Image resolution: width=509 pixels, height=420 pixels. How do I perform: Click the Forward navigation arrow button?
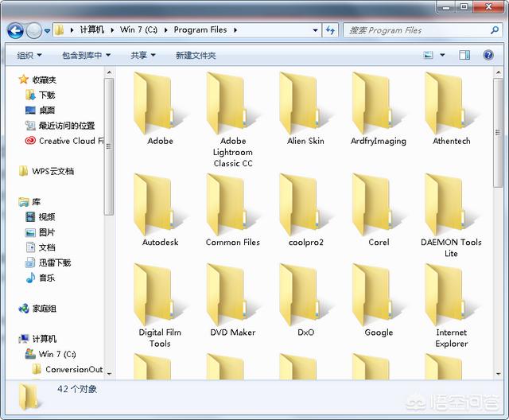coord(33,31)
